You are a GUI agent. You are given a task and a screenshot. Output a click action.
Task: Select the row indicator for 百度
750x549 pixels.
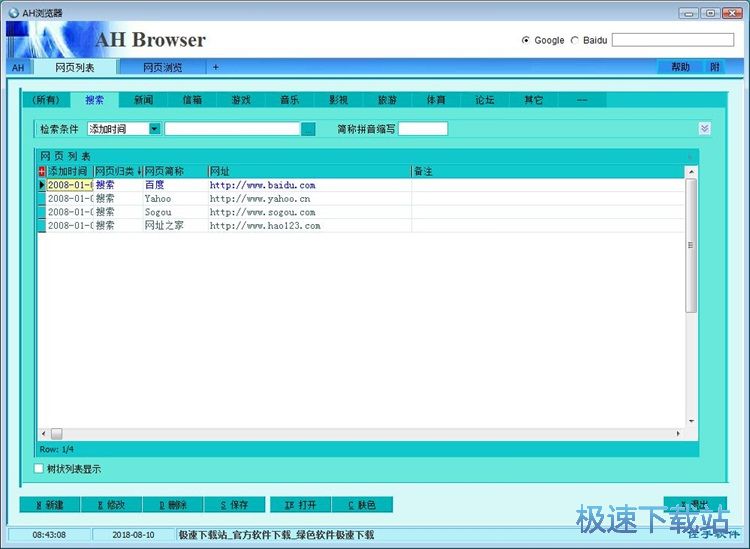(x=42, y=185)
